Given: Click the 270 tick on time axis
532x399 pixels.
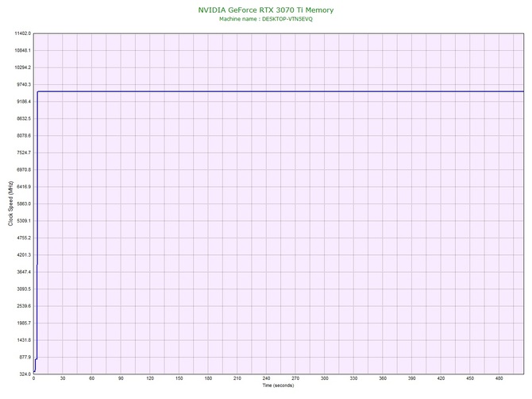Looking at the screenshot, I should pos(295,378).
